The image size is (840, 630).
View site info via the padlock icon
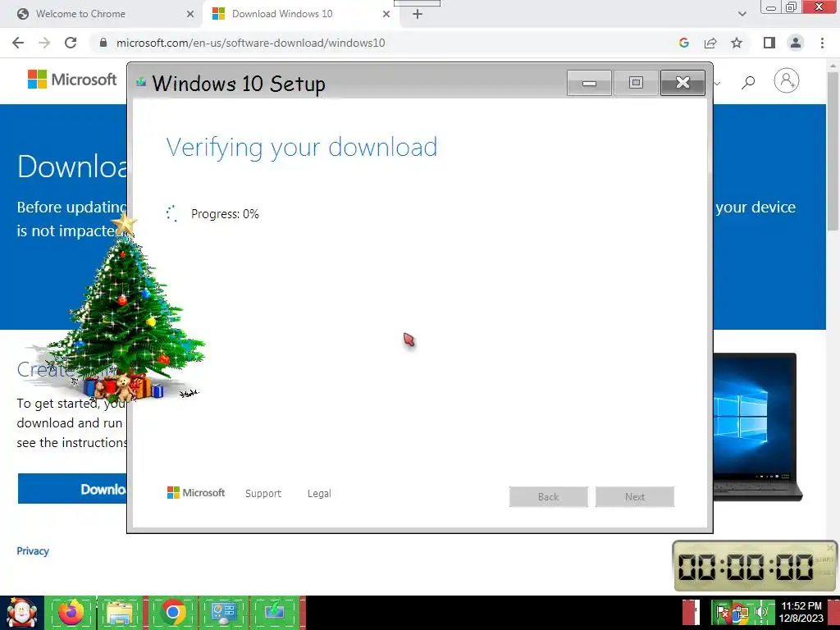[103, 43]
